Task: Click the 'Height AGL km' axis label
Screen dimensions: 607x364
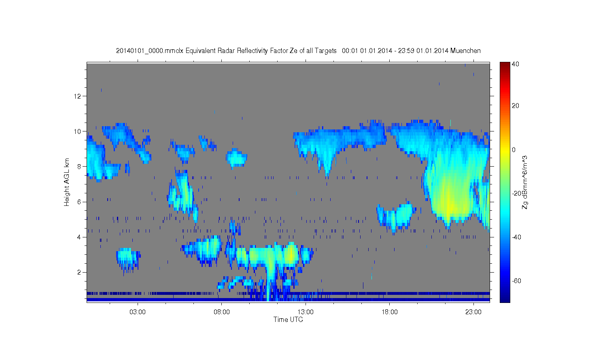Action: (x=67, y=182)
